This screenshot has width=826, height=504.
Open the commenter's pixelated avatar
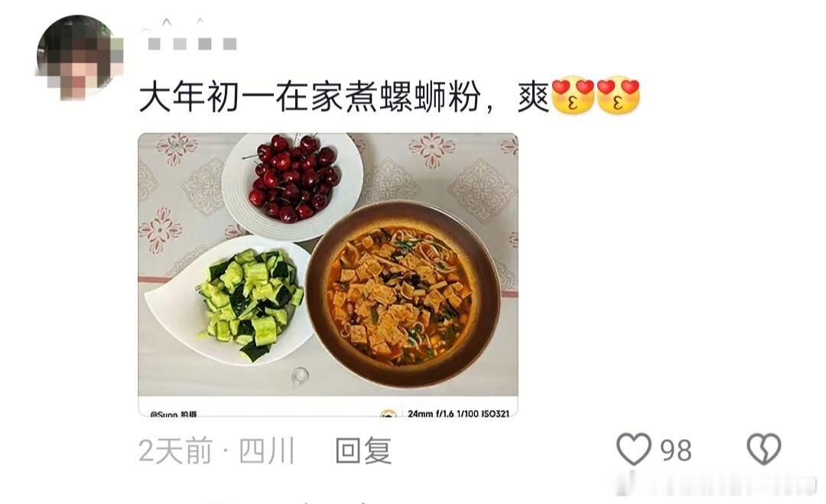click(x=80, y=57)
